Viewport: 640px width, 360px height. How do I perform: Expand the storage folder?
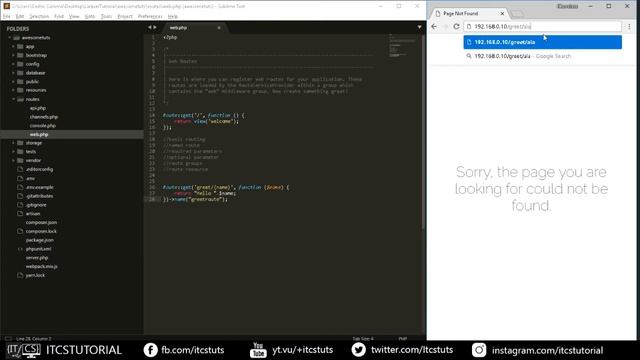pos(13,143)
